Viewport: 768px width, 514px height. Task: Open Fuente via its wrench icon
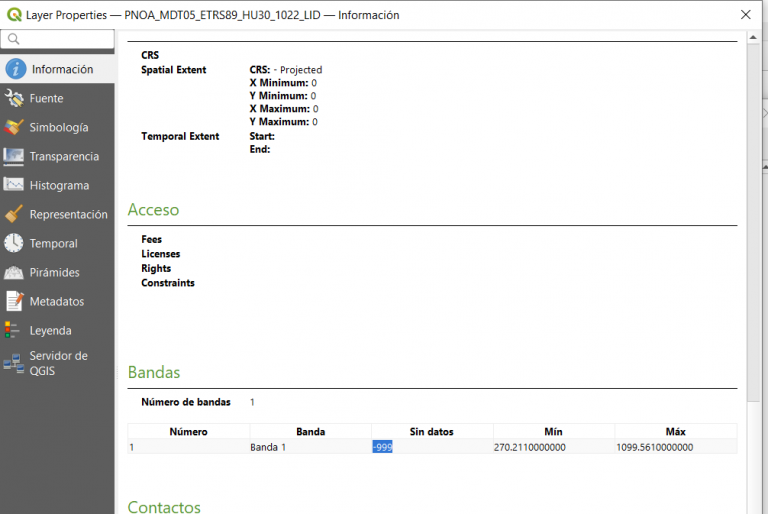coord(14,98)
